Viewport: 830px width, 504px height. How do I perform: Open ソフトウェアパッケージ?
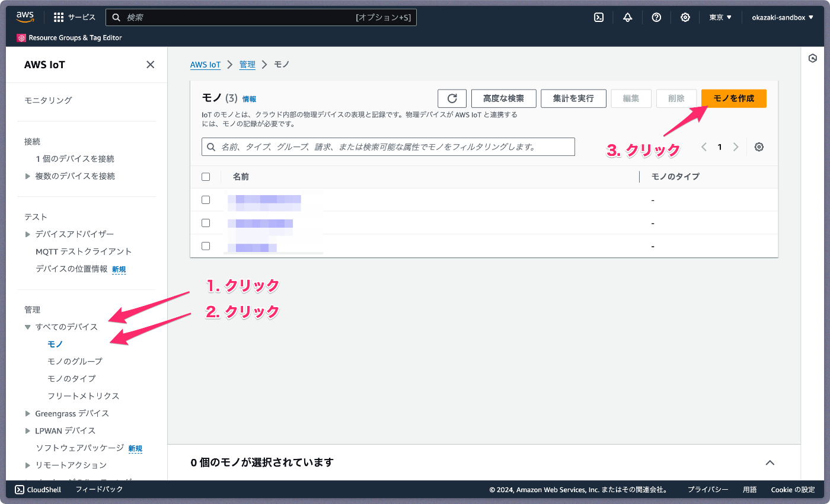point(79,448)
